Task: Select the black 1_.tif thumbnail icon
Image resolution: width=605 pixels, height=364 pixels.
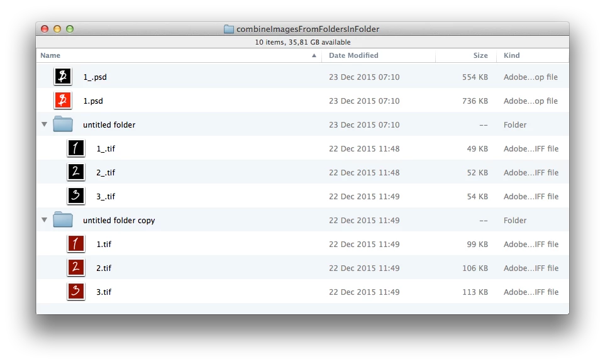Action: click(76, 148)
